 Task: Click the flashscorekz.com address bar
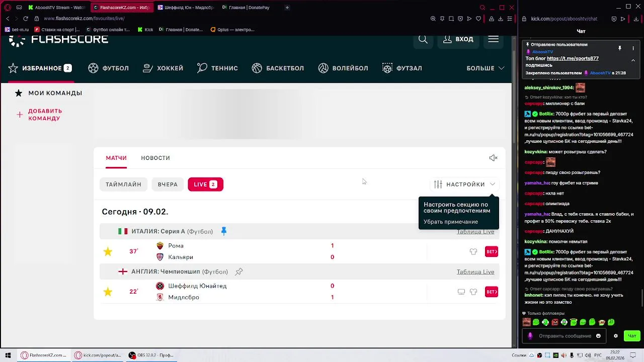click(84, 19)
